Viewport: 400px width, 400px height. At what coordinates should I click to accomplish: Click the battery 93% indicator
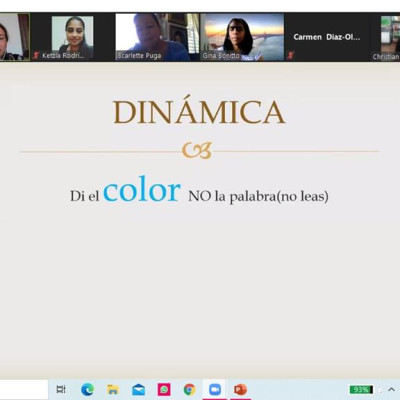click(361, 389)
